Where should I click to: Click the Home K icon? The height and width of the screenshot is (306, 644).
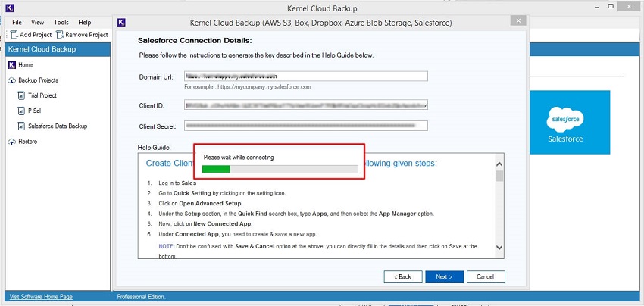12,65
